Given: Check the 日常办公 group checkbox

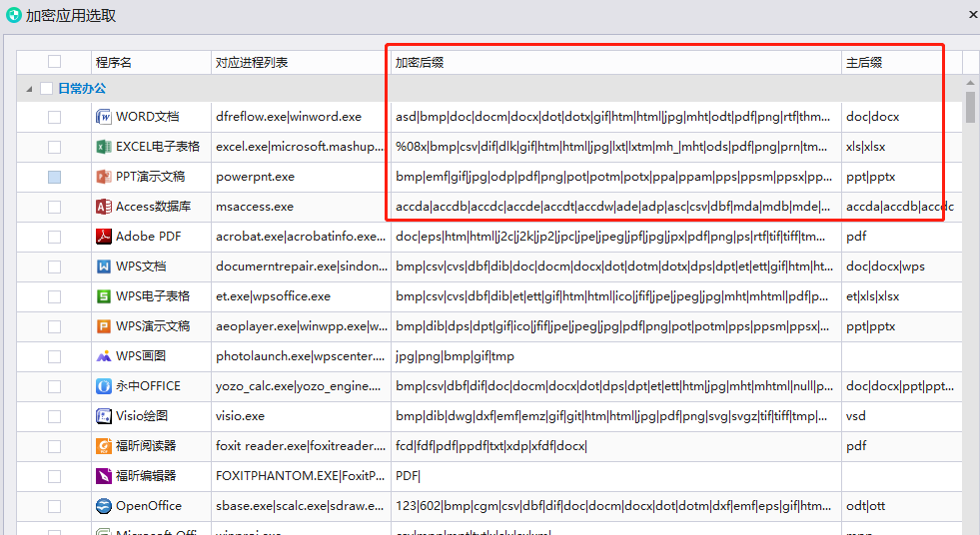Looking at the screenshot, I should click(x=46, y=89).
